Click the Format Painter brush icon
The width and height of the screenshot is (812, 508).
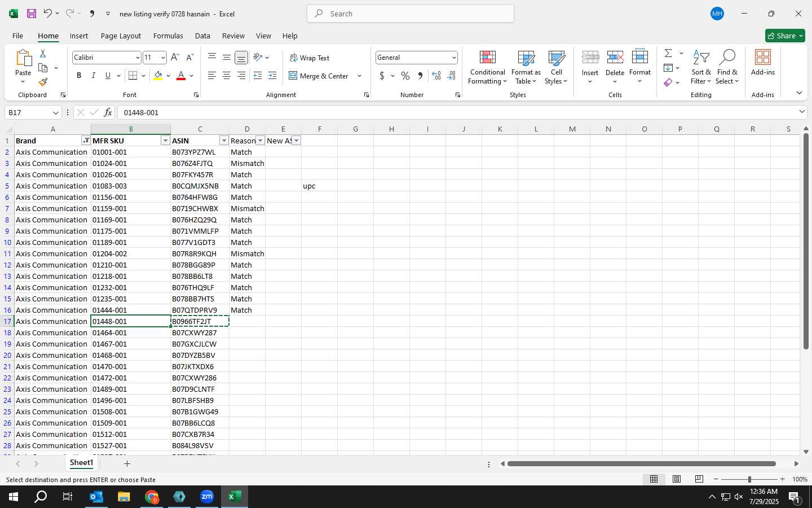pos(43,82)
